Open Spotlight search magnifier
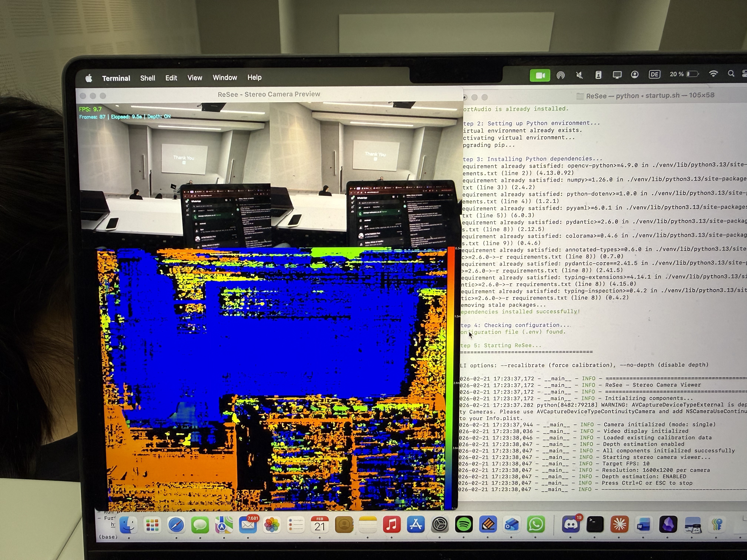The image size is (747, 560). [731, 74]
